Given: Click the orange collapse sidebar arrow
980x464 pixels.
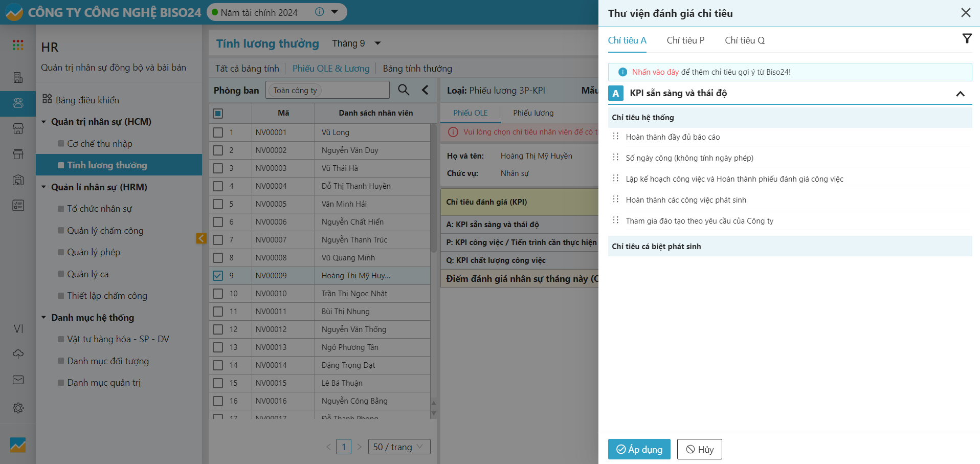Looking at the screenshot, I should tap(201, 238).
